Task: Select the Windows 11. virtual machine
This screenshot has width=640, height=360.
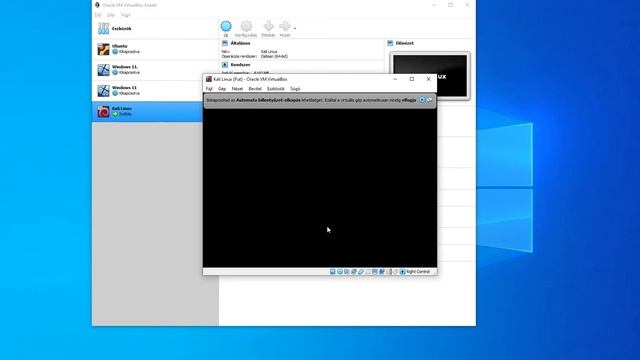Action: (155, 70)
